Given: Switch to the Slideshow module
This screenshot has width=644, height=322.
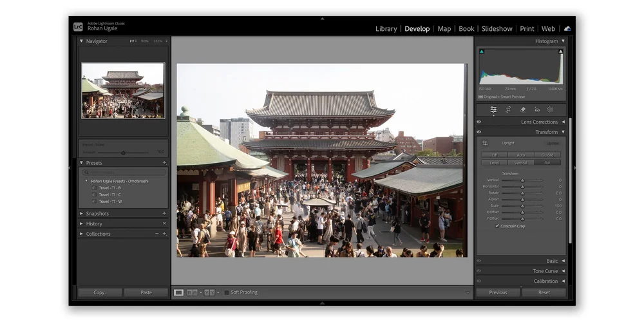Looking at the screenshot, I should [x=497, y=29].
